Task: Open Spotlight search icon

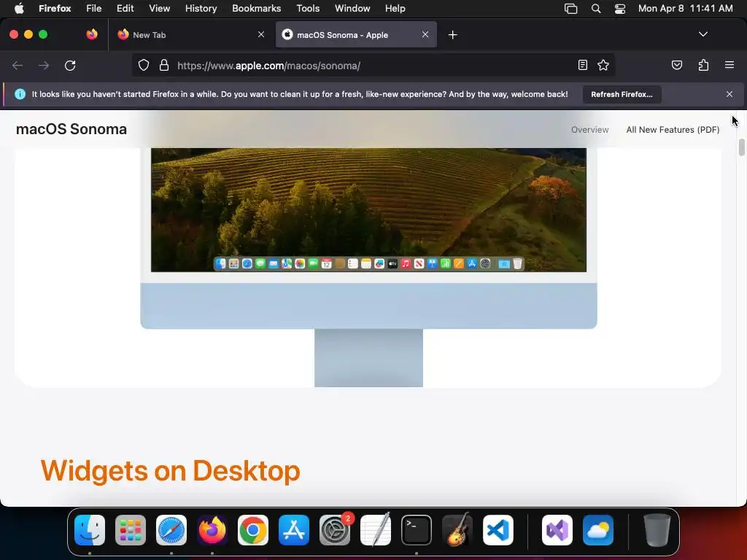Action: coord(595,8)
